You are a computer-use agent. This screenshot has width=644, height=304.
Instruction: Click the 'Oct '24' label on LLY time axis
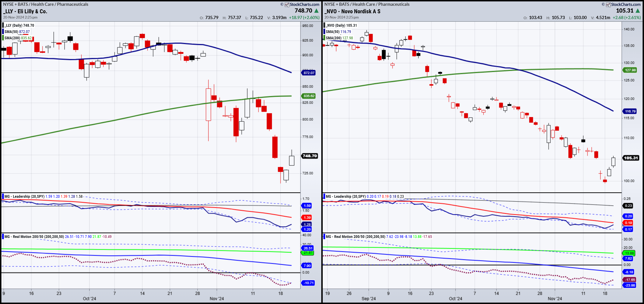tap(89, 299)
